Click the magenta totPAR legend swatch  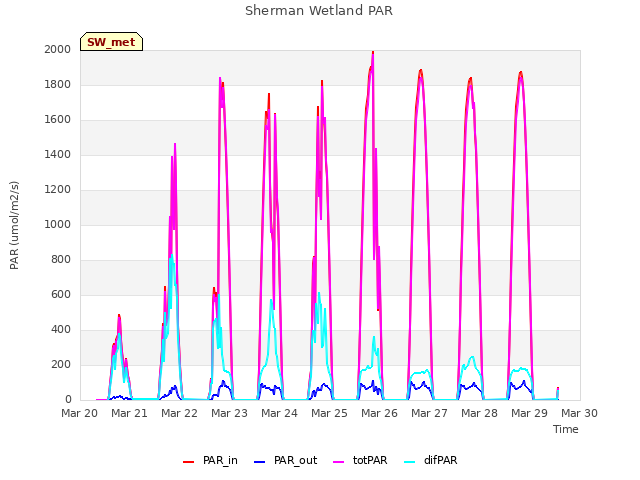(x=339, y=462)
